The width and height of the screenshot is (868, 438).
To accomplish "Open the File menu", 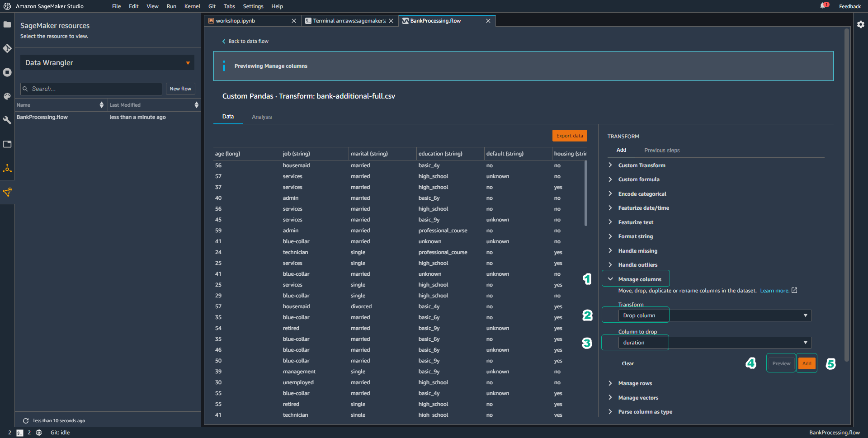I will pos(117,6).
